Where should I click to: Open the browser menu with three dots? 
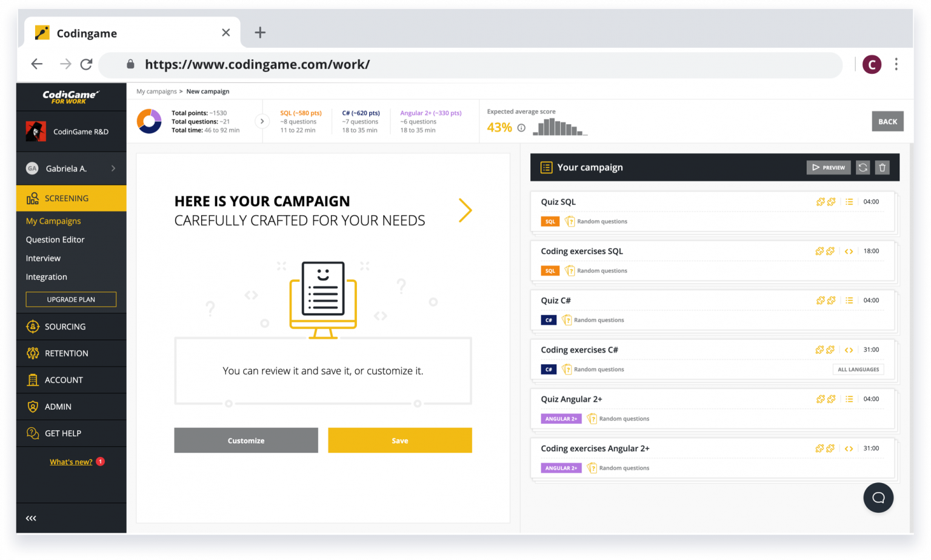coord(896,64)
